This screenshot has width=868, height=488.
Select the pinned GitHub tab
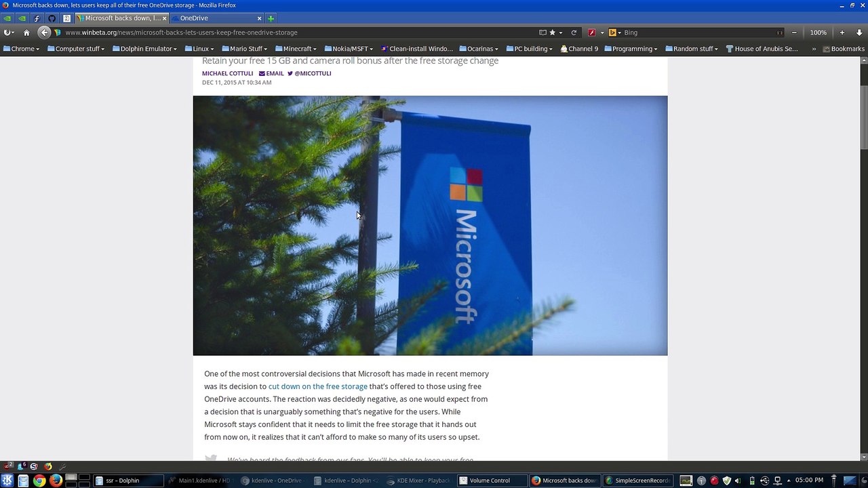point(52,18)
